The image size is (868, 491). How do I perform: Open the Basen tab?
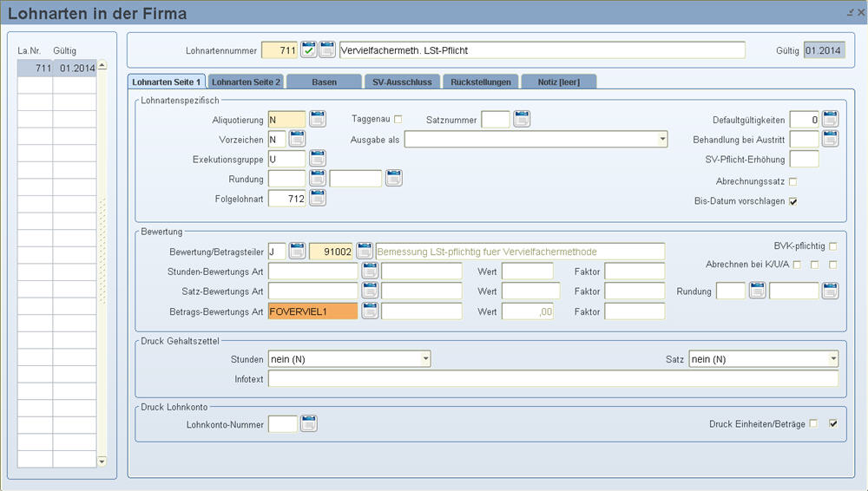tap(325, 82)
